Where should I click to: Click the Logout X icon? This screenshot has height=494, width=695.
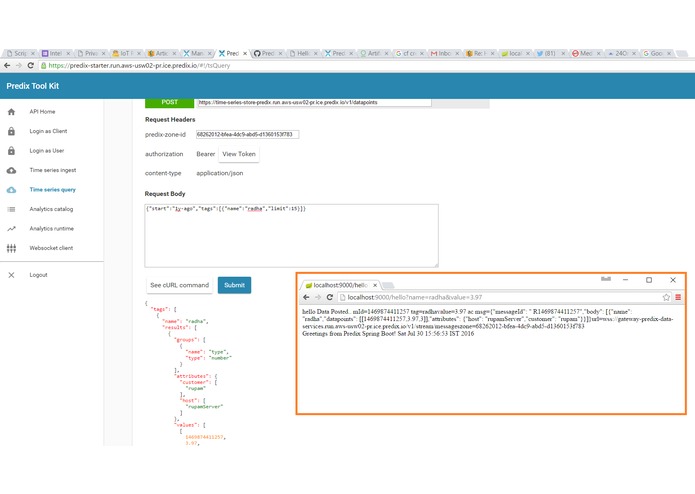click(12, 275)
